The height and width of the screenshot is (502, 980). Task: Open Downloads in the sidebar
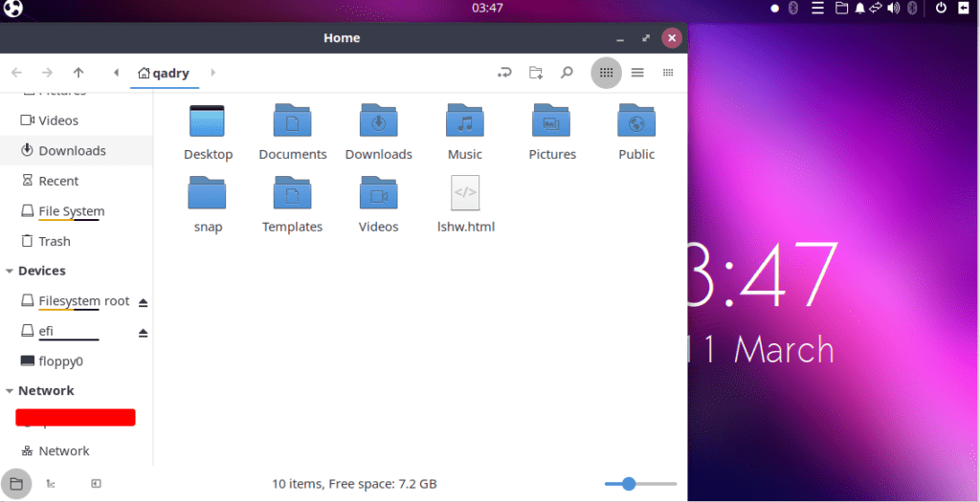pos(77,150)
